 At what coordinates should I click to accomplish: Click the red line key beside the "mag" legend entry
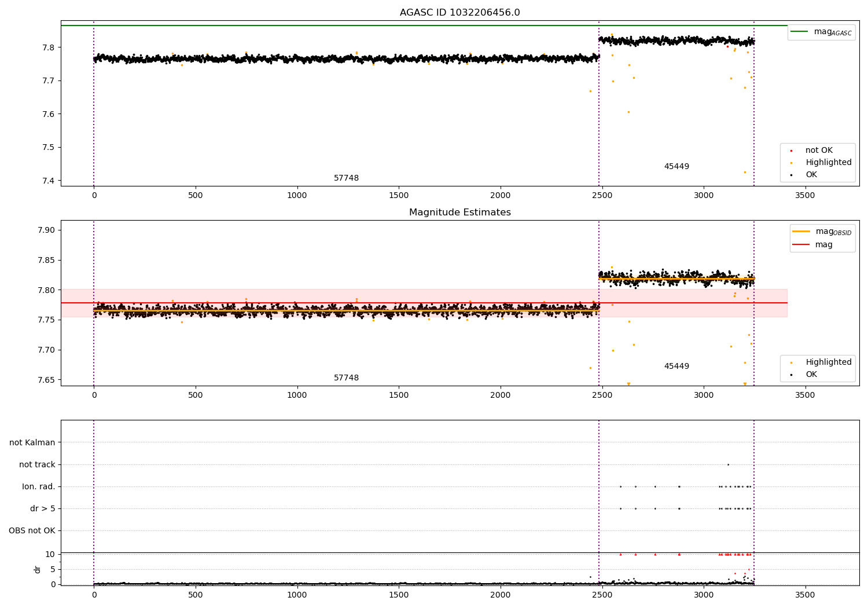pyautogui.click(x=801, y=245)
